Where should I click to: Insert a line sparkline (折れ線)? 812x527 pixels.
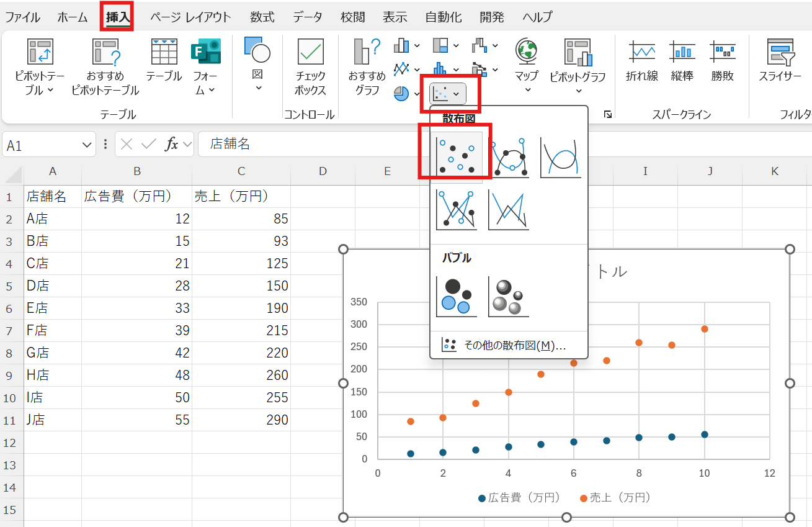(643, 59)
